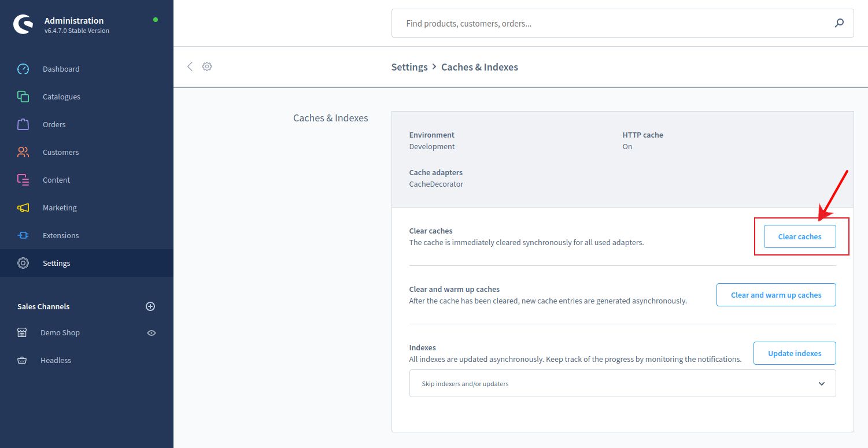Screen dimensions: 868x448
Task: Open the Orders section
Action: click(54, 124)
